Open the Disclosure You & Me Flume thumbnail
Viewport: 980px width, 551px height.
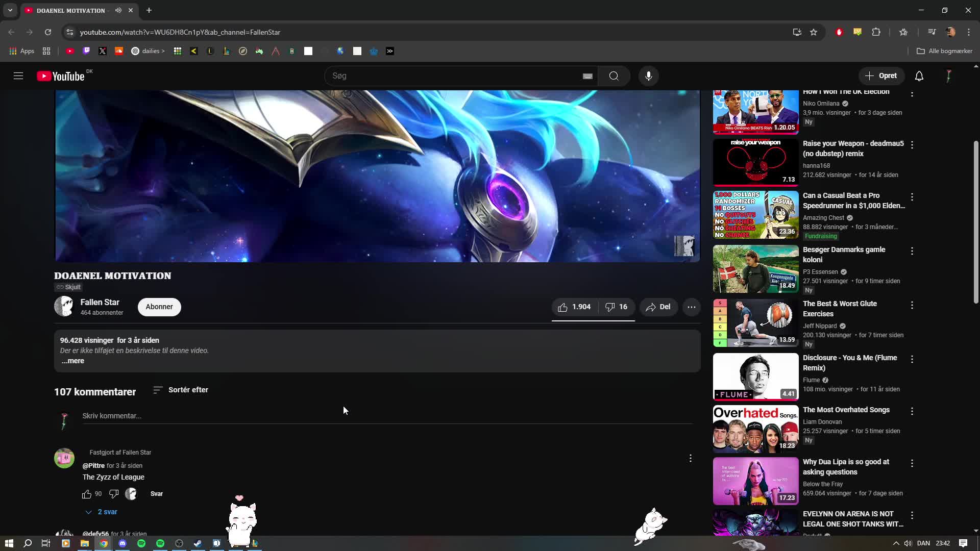point(755,377)
